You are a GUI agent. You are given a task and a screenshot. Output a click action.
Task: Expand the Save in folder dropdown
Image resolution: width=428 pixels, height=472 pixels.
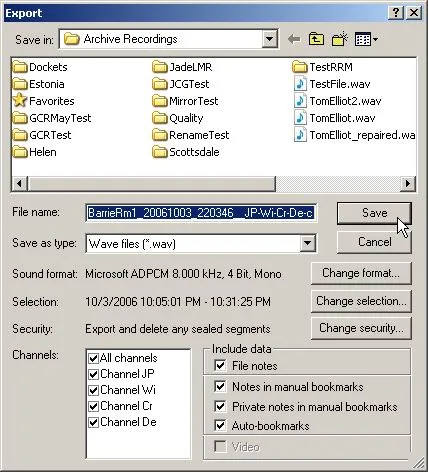(x=269, y=39)
